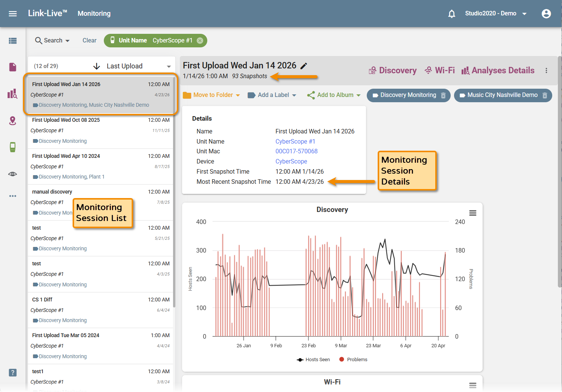Screen dimensions: 562x392
Task: Select the First Upload Wed Oct 08 2025 session
Action: tap(100, 130)
